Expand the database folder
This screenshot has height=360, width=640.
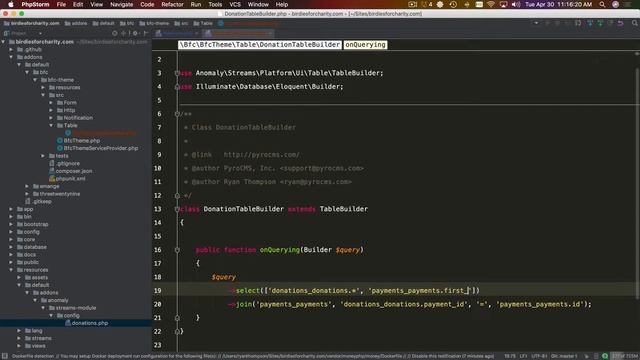point(11,247)
